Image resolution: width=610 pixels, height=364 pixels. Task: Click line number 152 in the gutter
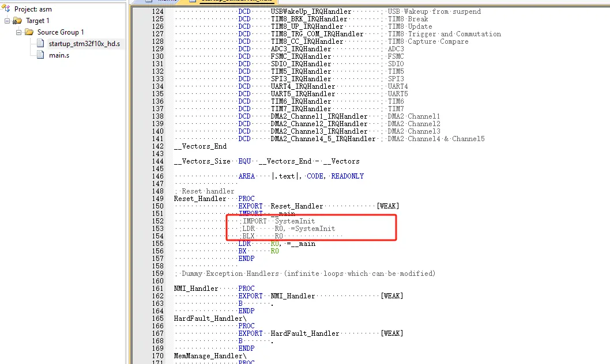(157, 221)
